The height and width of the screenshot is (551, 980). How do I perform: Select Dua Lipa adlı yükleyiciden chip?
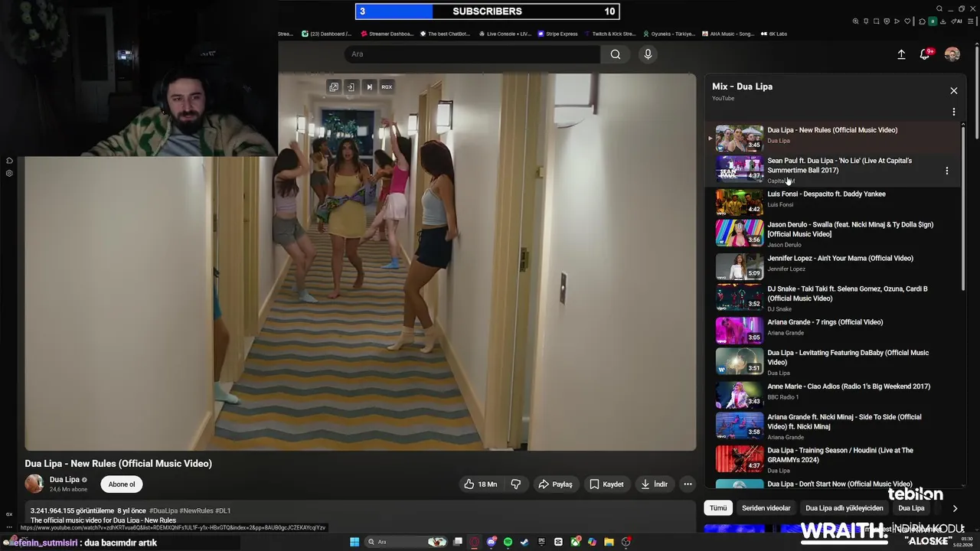(844, 508)
